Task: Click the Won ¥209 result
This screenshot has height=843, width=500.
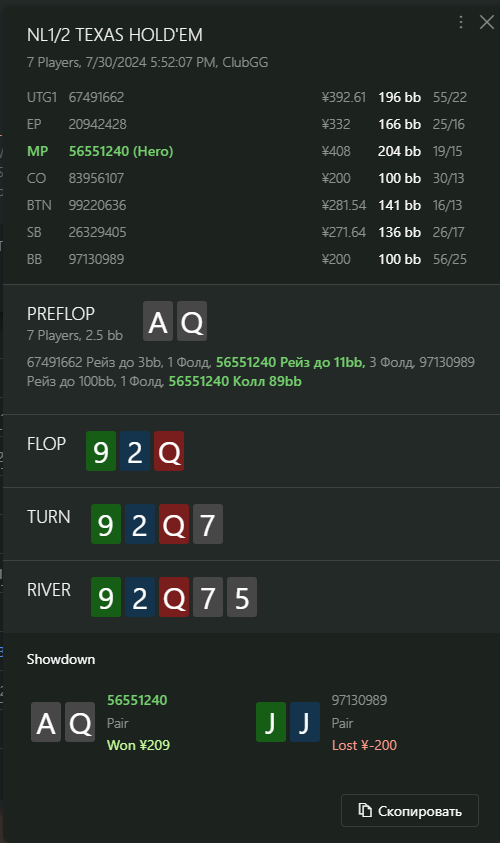Action: coord(138,745)
